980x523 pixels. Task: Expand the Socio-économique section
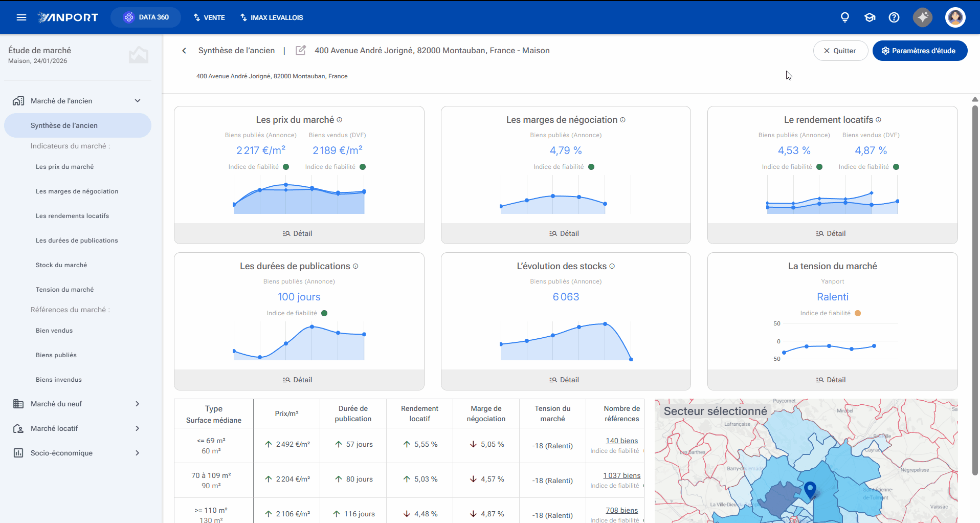[137, 453]
